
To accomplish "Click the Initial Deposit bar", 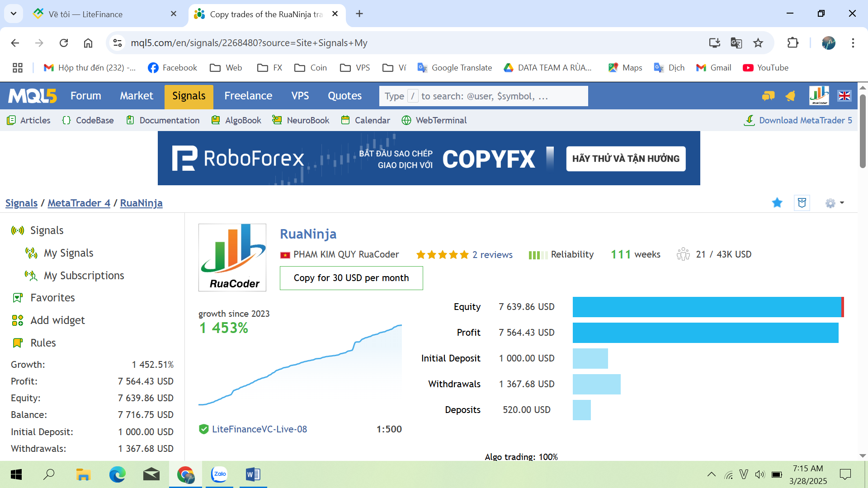I will tap(590, 358).
